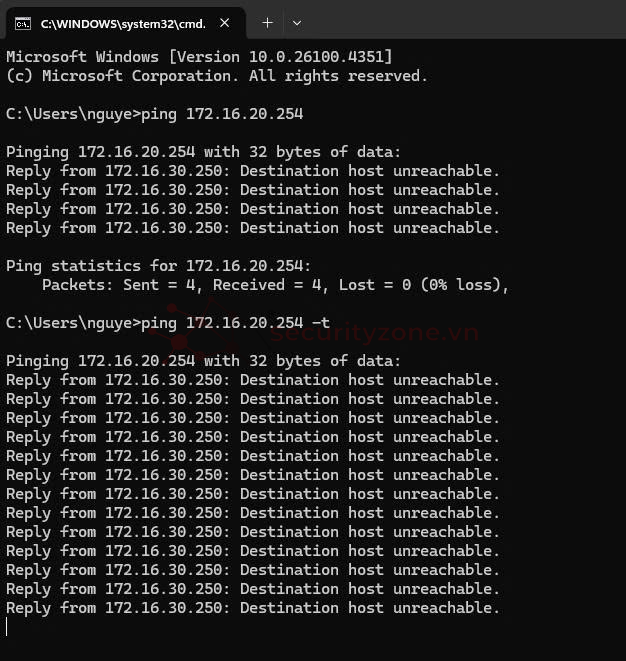Open a new tab with plus icon

click(267, 23)
